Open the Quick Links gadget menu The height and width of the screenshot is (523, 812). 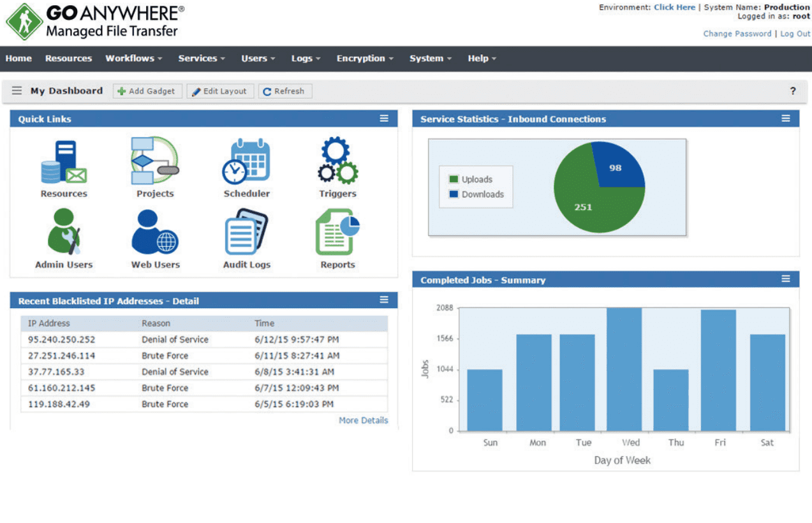click(384, 119)
